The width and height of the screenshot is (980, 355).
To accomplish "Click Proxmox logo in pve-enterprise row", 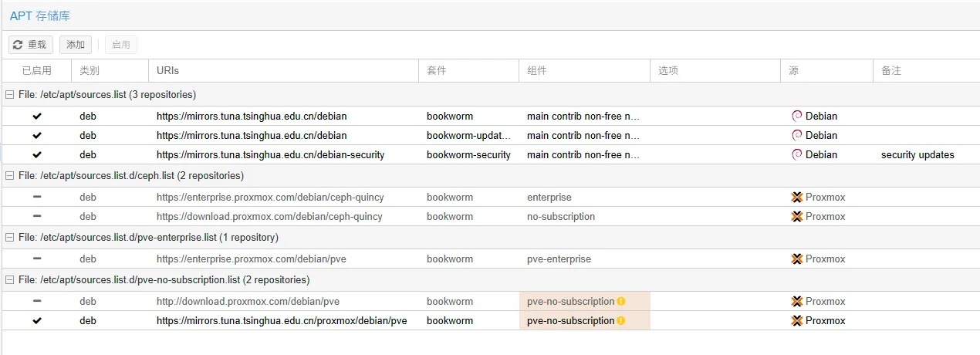I will coord(797,259).
